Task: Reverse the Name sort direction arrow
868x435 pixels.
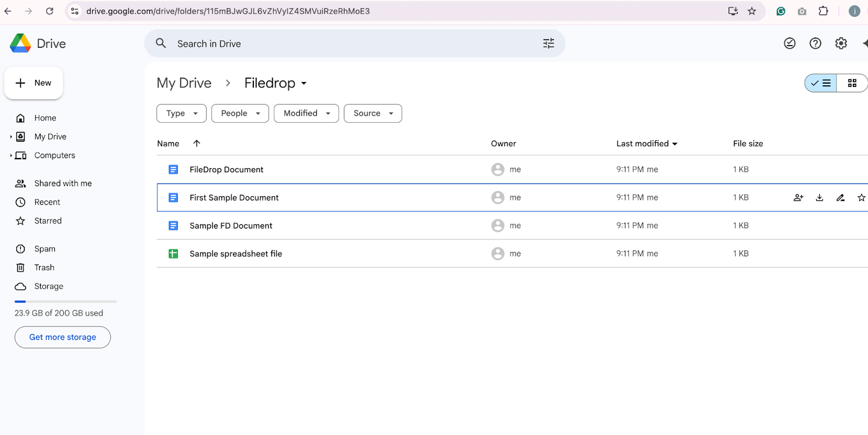Action: [197, 143]
